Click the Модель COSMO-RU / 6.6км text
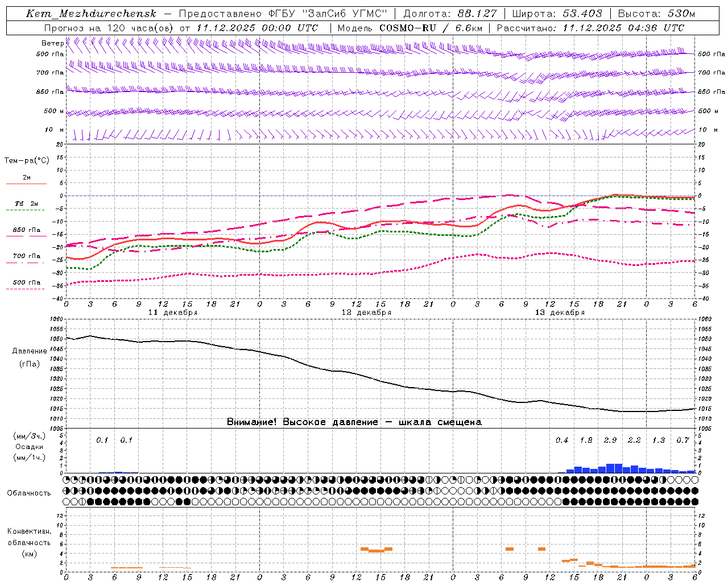Screen dimensions: 728x582 [x=410, y=28]
